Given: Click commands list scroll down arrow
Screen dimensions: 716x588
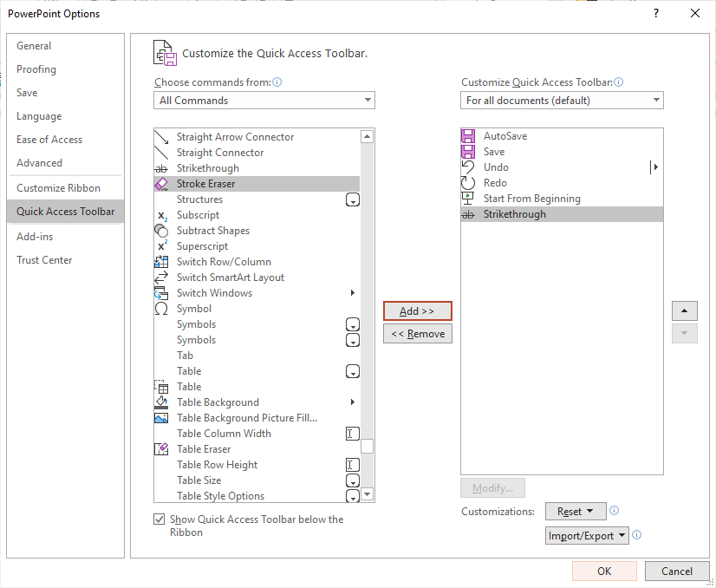Looking at the screenshot, I should tap(368, 493).
